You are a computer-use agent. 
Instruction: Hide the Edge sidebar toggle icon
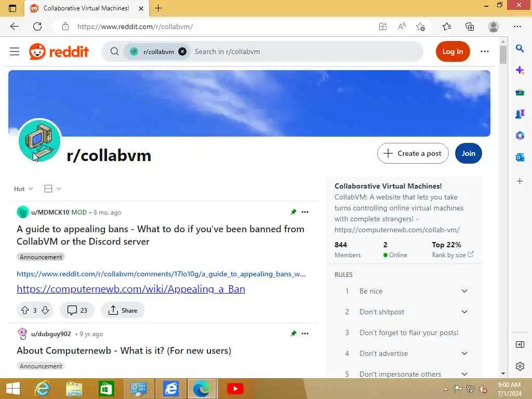pyautogui.click(x=520, y=344)
